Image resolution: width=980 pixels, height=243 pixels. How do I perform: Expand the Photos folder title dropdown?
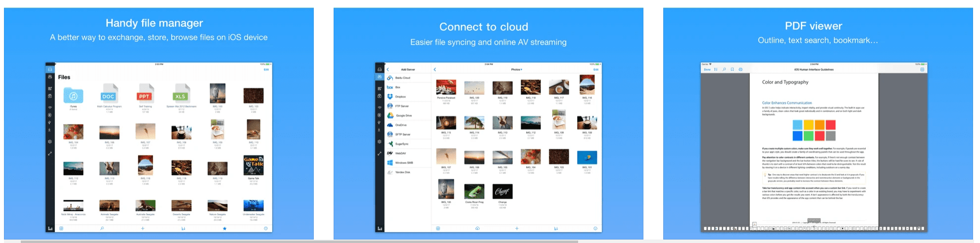[516, 69]
